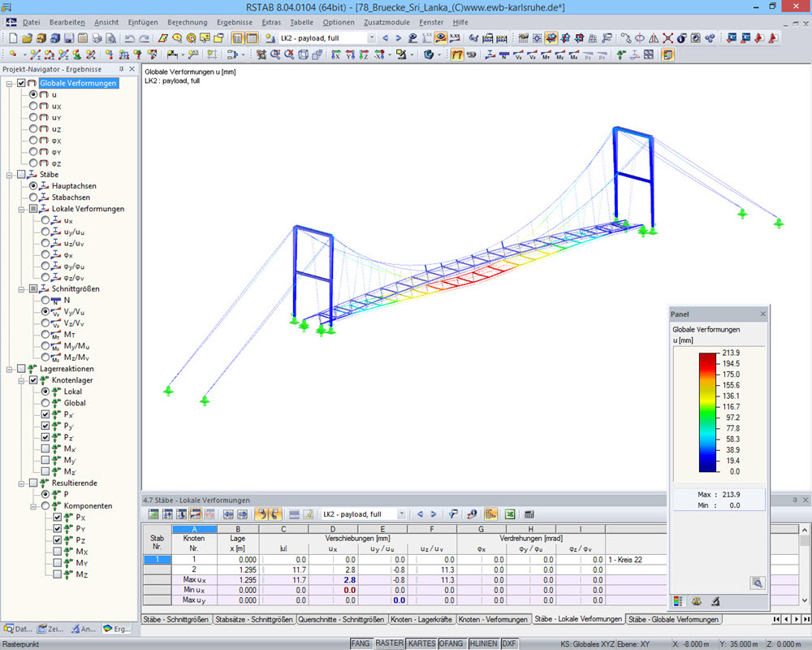Go to previous load case in main toolbar
This screenshot has width=812, height=650.
pos(385,38)
